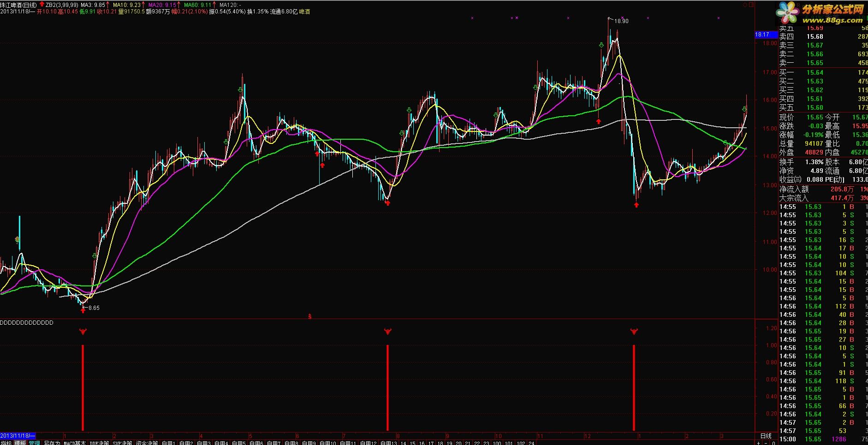Select the 管理 tab
This screenshot has width=868, height=445.
click(35, 443)
